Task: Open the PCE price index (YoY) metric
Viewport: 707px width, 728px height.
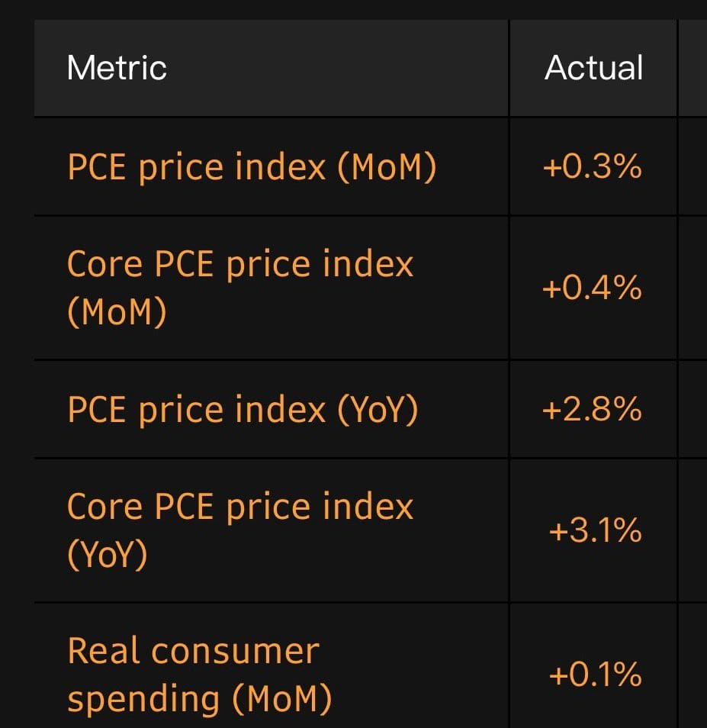Action: click(243, 410)
